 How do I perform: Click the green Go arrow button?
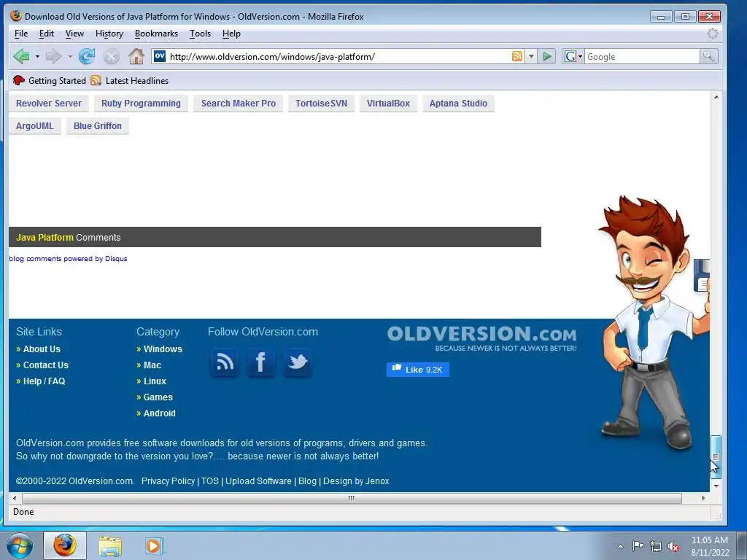(x=547, y=56)
